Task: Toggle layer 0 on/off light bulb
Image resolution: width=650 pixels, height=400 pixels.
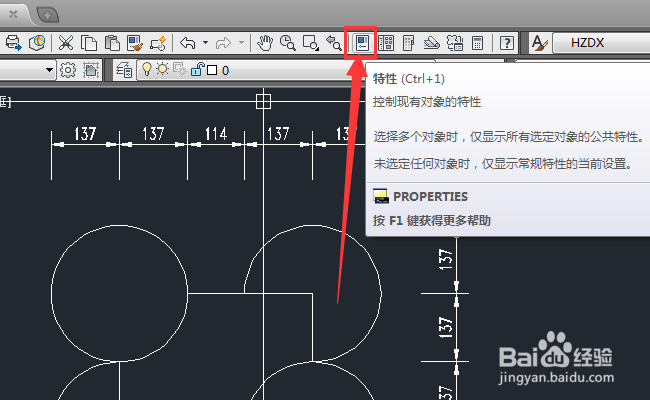Action: (x=146, y=69)
